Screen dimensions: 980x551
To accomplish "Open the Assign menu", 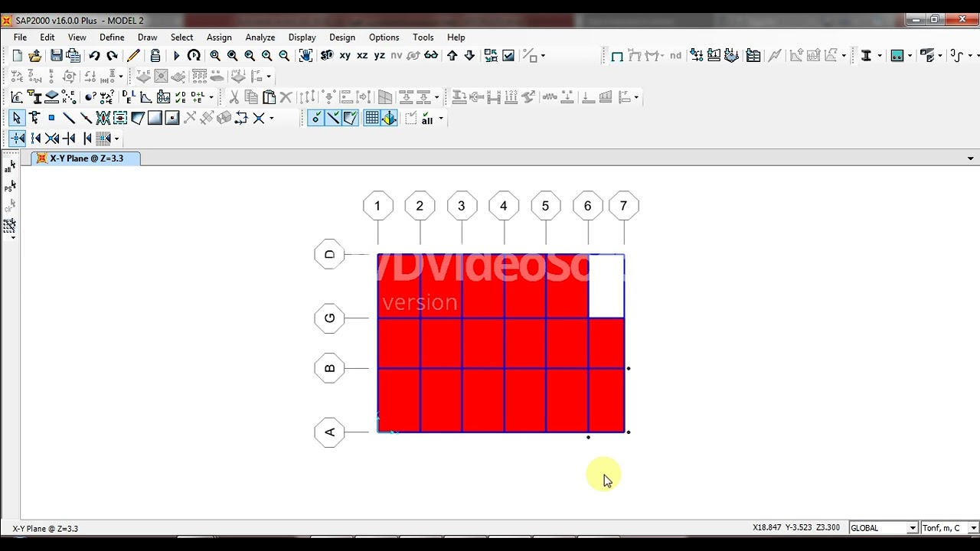I will [x=219, y=37].
